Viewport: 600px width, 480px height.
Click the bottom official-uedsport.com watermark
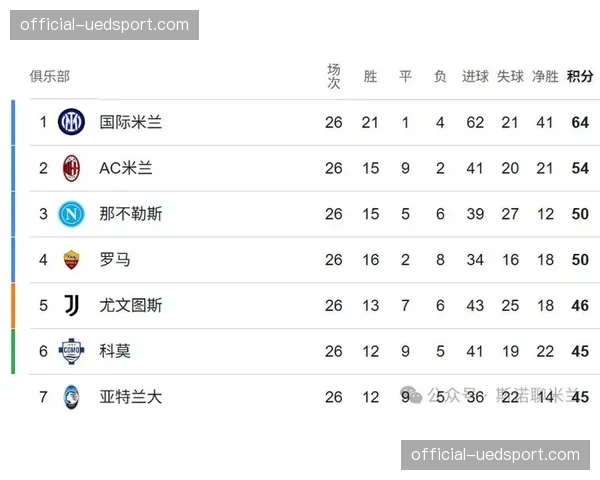[x=495, y=455]
